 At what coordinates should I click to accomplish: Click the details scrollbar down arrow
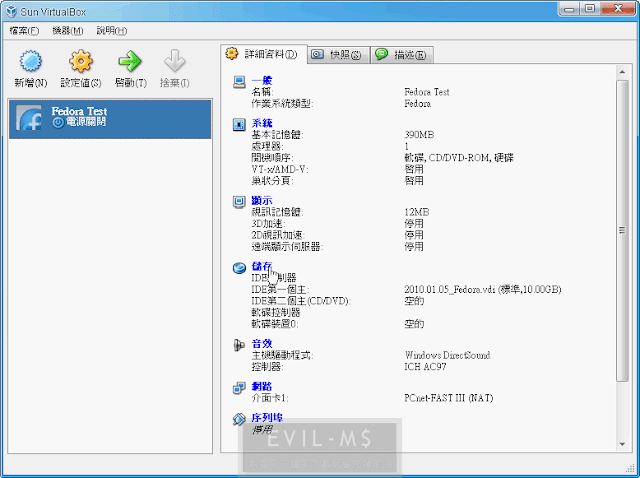pos(622,444)
